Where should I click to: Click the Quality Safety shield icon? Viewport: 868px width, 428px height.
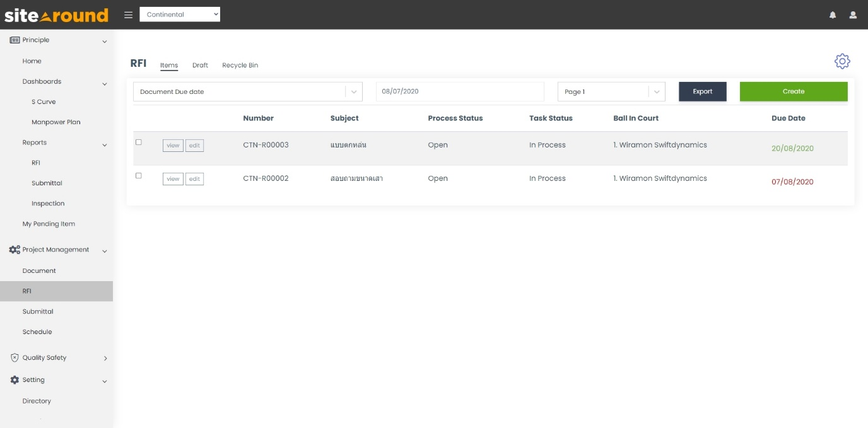(x=14, y=357)
